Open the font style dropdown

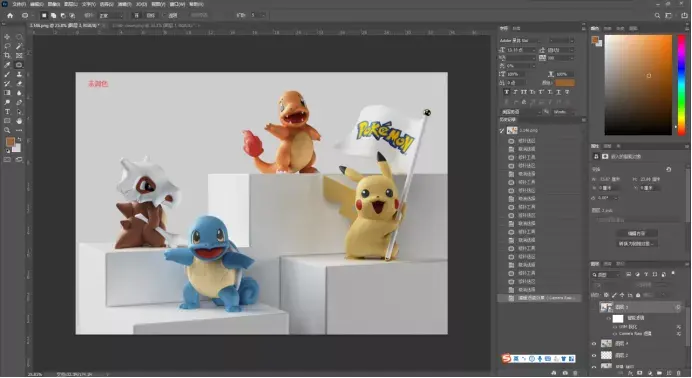[561, 41]
